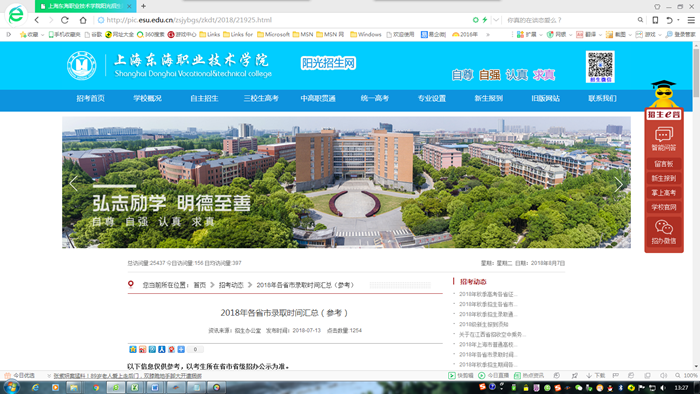Click the mobile device icon in toolbar
This screenshot has height=394, width=700.
pyautogui.click(x=655, y=20)
